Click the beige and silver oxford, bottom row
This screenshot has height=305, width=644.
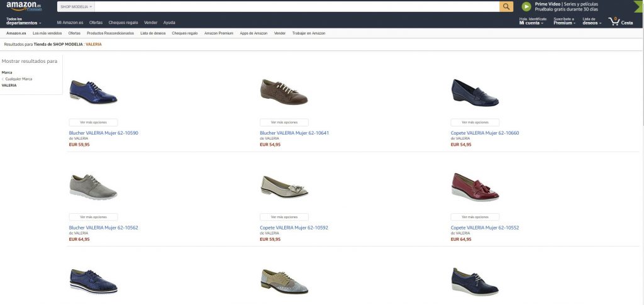pyautogui.click(x=284, y=282)
